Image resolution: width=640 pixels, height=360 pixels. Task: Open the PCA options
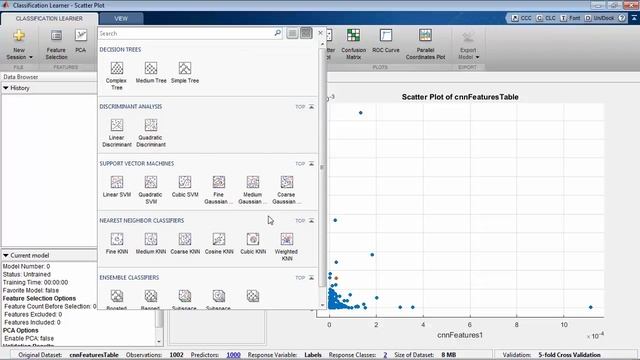(x=81, y=41)
